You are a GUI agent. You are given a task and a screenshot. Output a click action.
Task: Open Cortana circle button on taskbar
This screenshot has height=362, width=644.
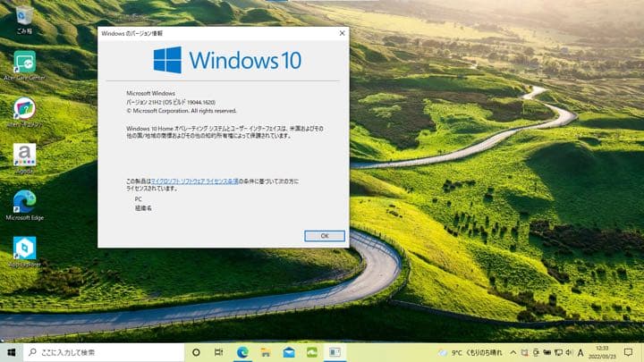pos(196,352)
